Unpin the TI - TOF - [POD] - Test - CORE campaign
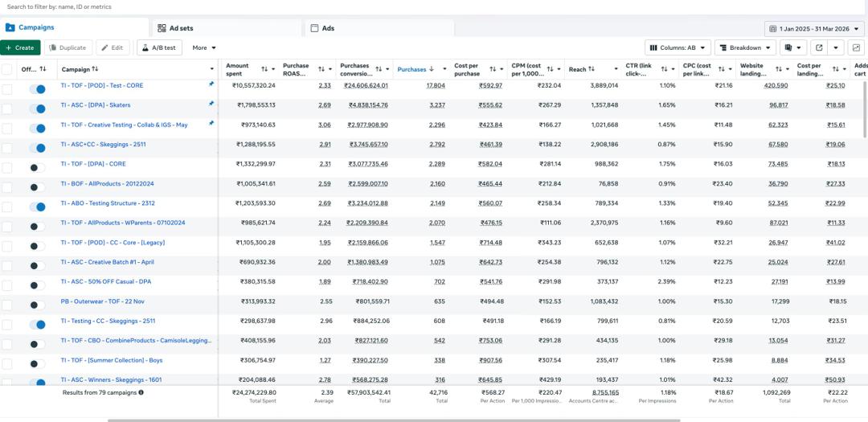This screenshot has width=868, height=422. [x=211, y=84]
